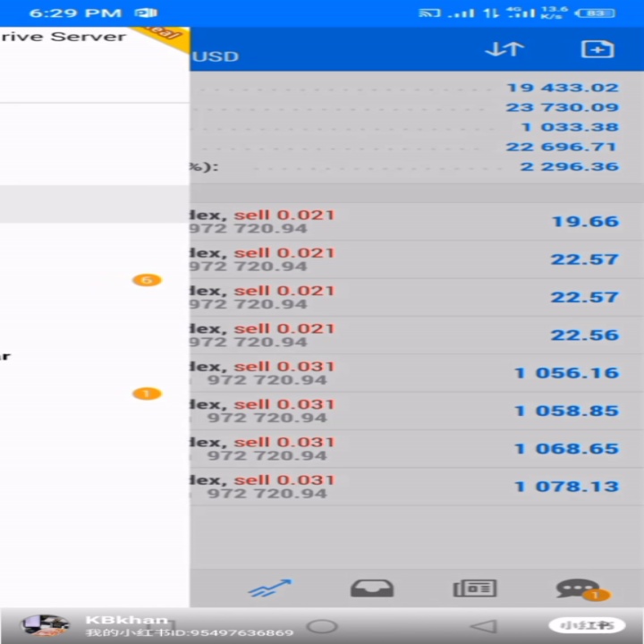Screen dimensions: 644x644
Task: Select the free margin value 22 696.71
Action: tap(562, 147)
